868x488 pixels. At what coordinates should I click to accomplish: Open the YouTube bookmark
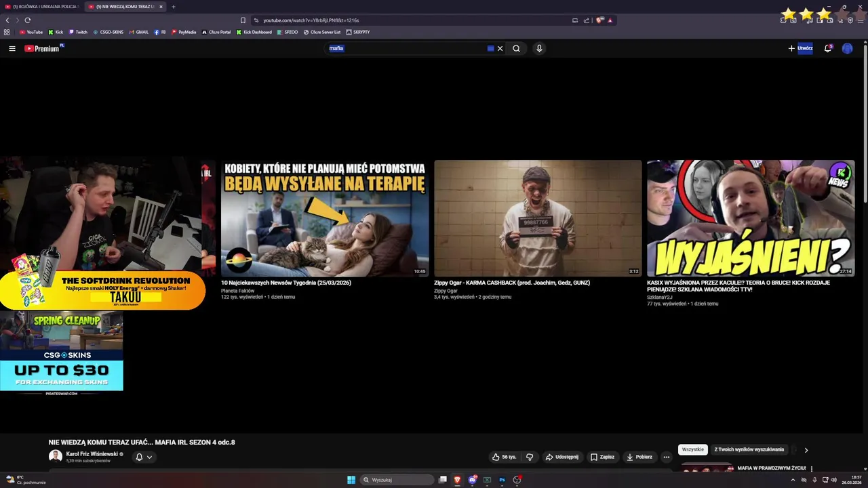(31, 32)
